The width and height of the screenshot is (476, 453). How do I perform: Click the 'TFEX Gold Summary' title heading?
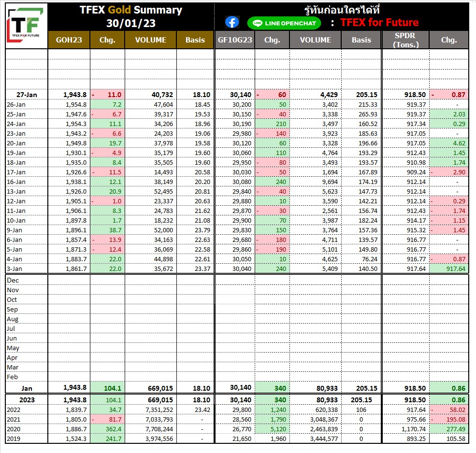[131, 10]
